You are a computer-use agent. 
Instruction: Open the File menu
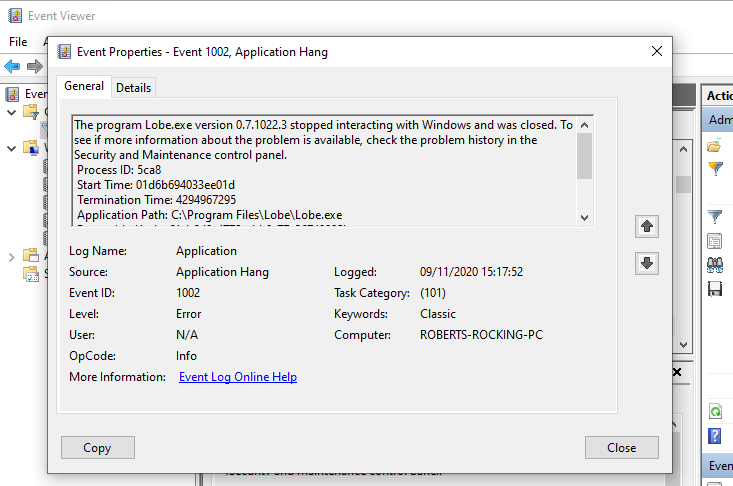18,42
